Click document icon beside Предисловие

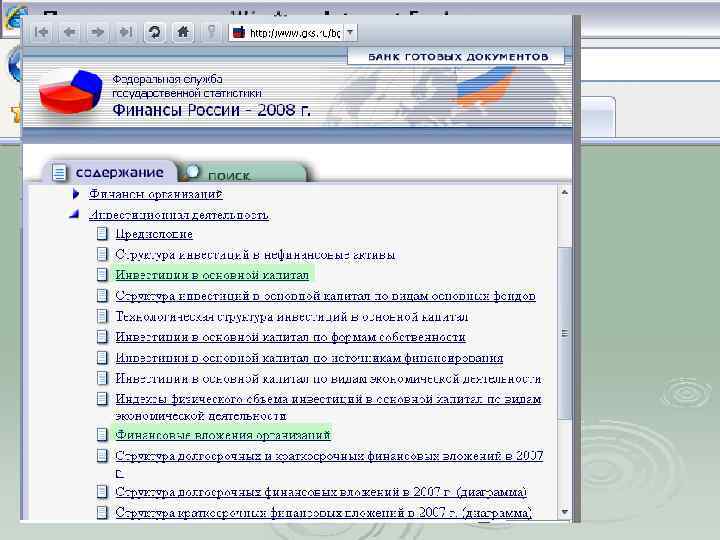[102, 234]
